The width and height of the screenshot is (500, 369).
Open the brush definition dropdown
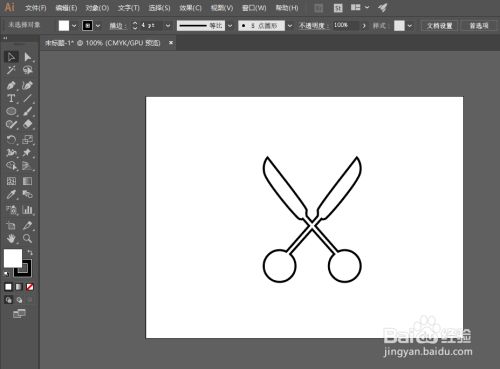point(290,25)
